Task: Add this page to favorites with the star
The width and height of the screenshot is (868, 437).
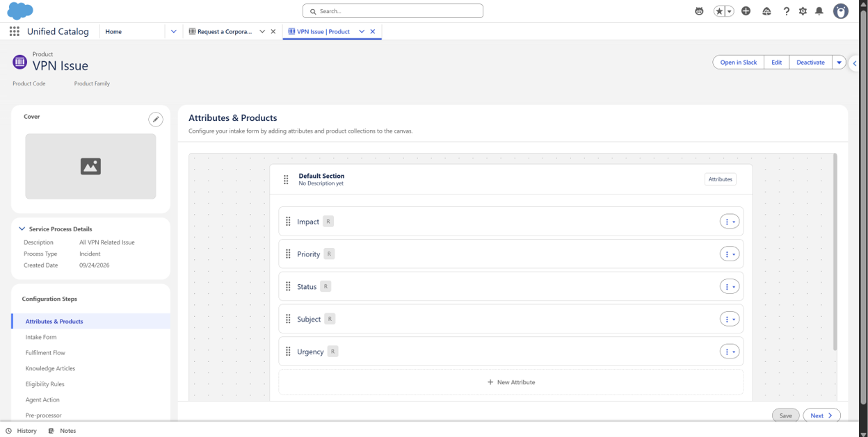Action: click(x=720, y=11)
